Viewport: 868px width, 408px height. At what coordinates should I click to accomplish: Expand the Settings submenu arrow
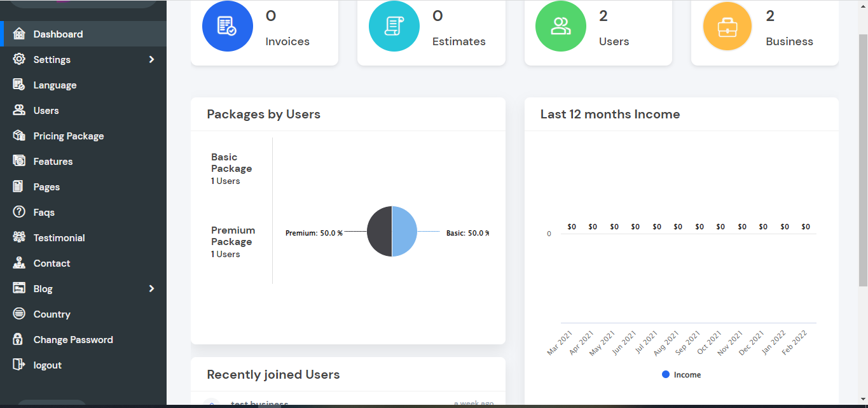coord(151,59)
